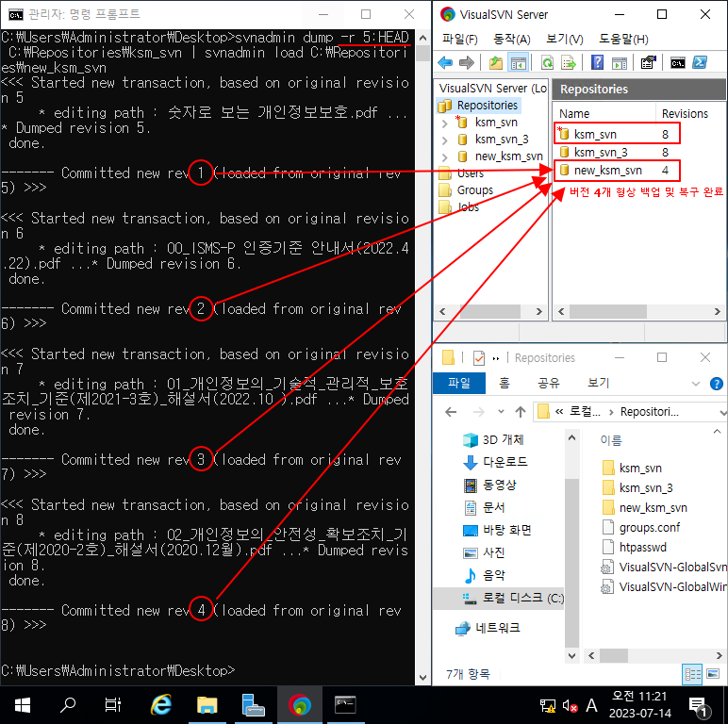
Task: Click the 이름 column header in File Explorer
Action: click(x=611, y=440)
